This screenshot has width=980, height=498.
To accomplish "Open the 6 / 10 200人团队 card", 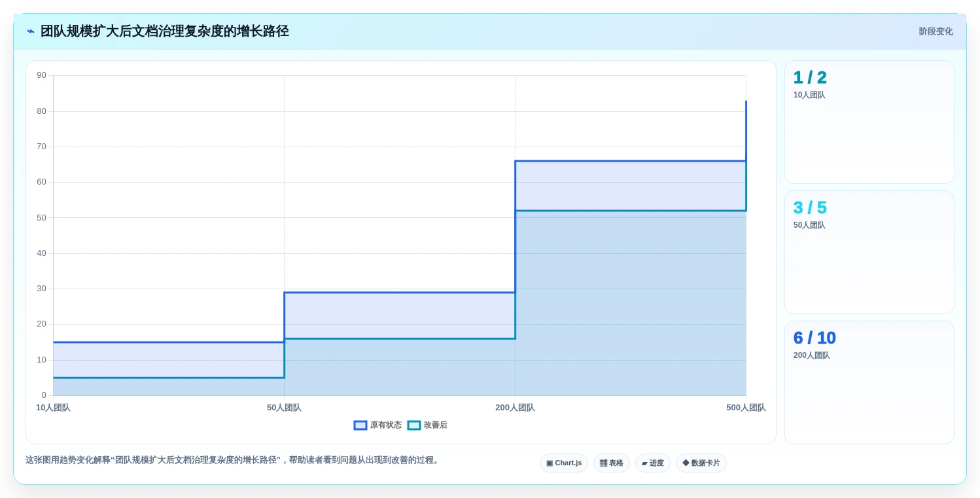I will pyautogui.click(x=869, y=383).
